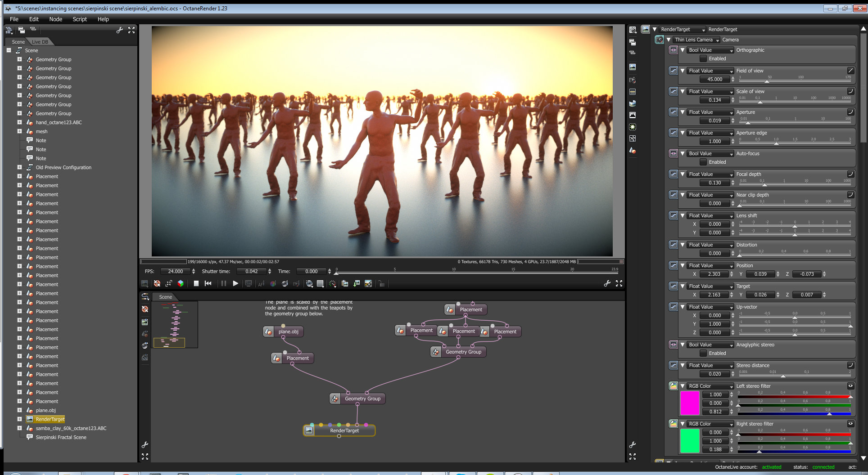The width and height of the screenshot is (868, 475).
Task: Open the Script menu
Action: [80, 19]
